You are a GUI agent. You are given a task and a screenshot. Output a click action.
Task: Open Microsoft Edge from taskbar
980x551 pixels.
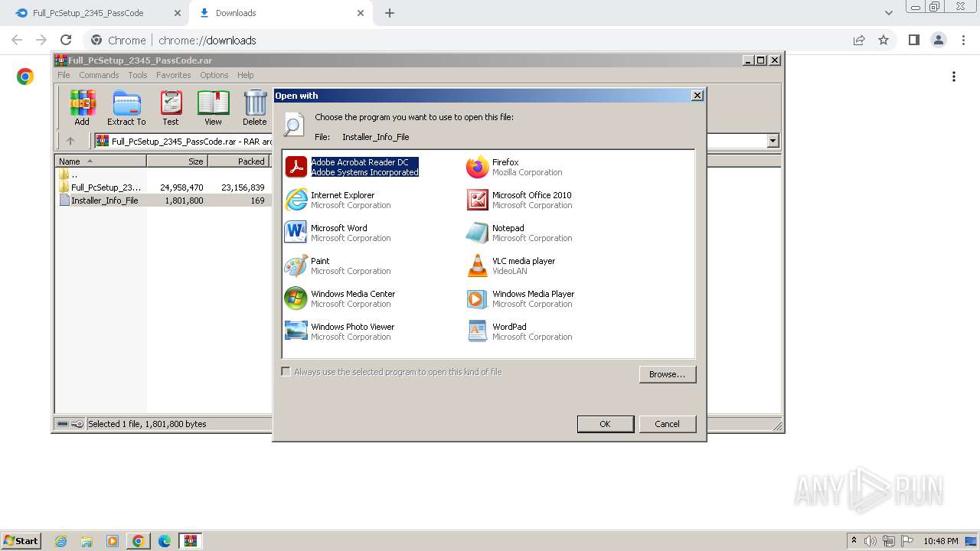point(165,541)
